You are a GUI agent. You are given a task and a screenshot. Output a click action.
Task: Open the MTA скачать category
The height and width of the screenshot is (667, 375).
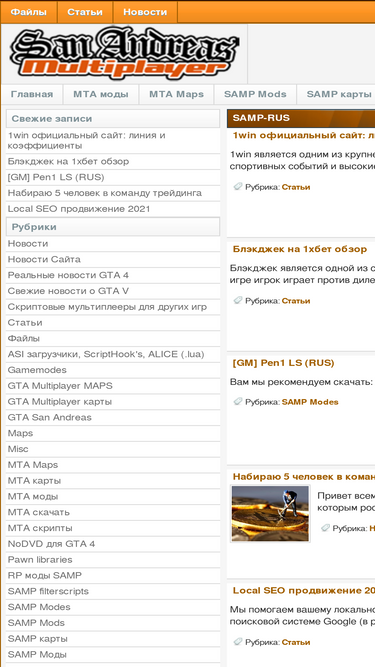click(x=38, y=512)
